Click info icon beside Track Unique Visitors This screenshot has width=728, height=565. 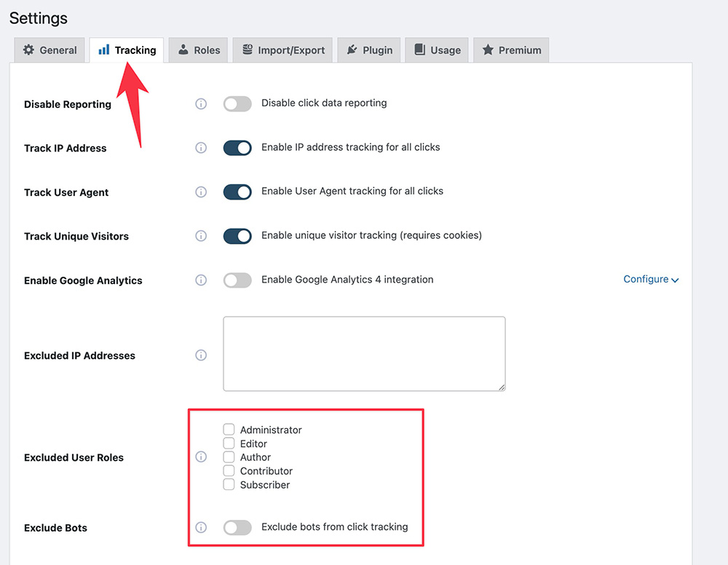pos(201,236)
